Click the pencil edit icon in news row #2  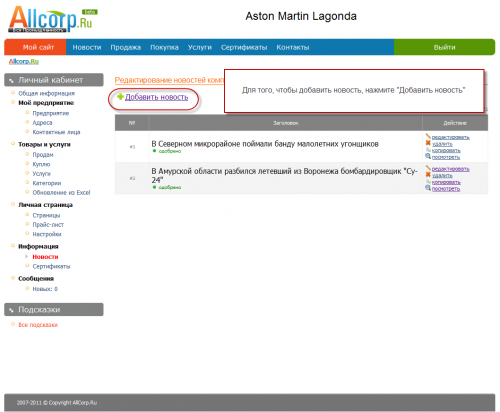(428, 168)
